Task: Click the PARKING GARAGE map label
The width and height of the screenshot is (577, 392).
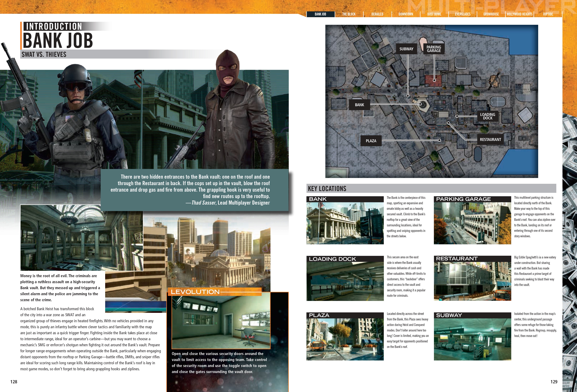Action: [x=434, y=49]
